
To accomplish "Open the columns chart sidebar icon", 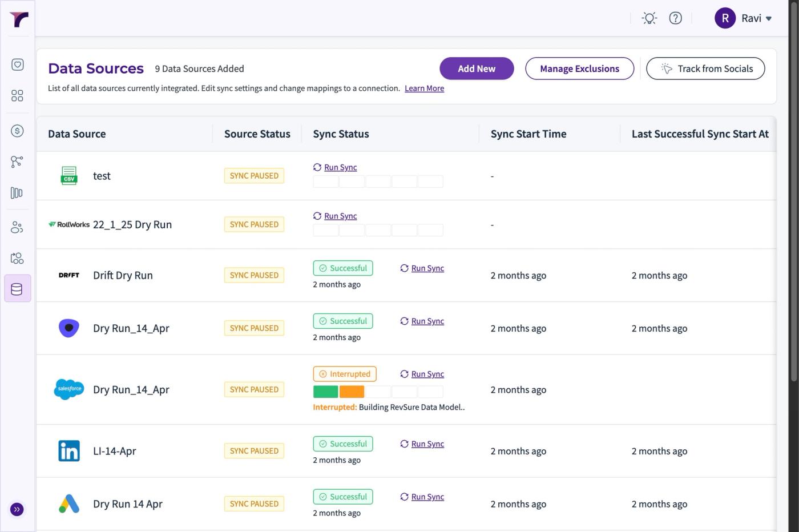I will pos(17,193).
